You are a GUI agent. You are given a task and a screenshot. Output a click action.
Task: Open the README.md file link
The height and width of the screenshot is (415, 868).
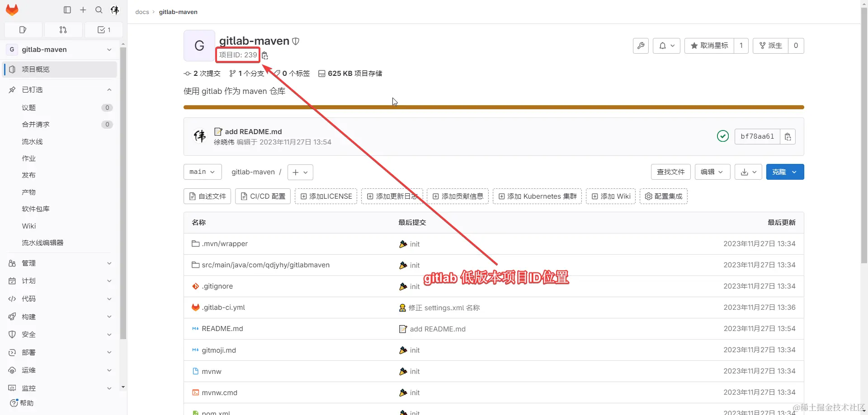(222, 328)
